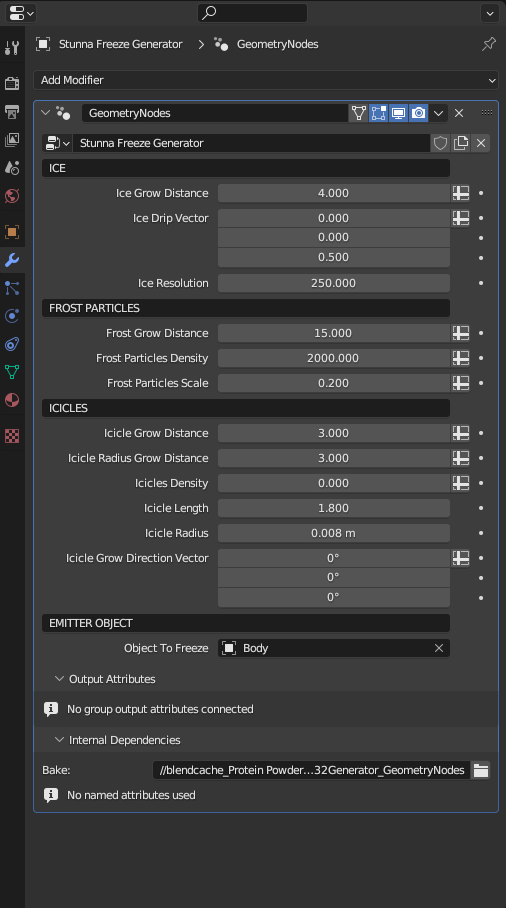Click the Icicle Radius 0.008 m field
This screenshot has width=506, height=908.
pos(333,533)
